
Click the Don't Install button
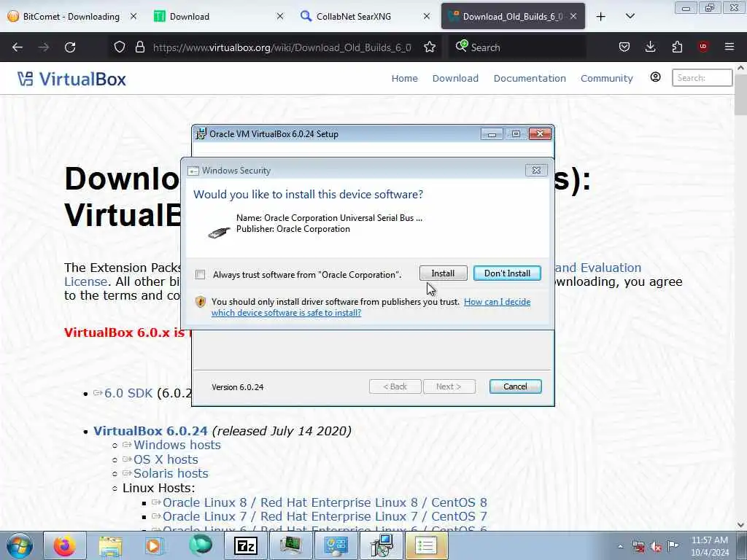tap(507, 273)
